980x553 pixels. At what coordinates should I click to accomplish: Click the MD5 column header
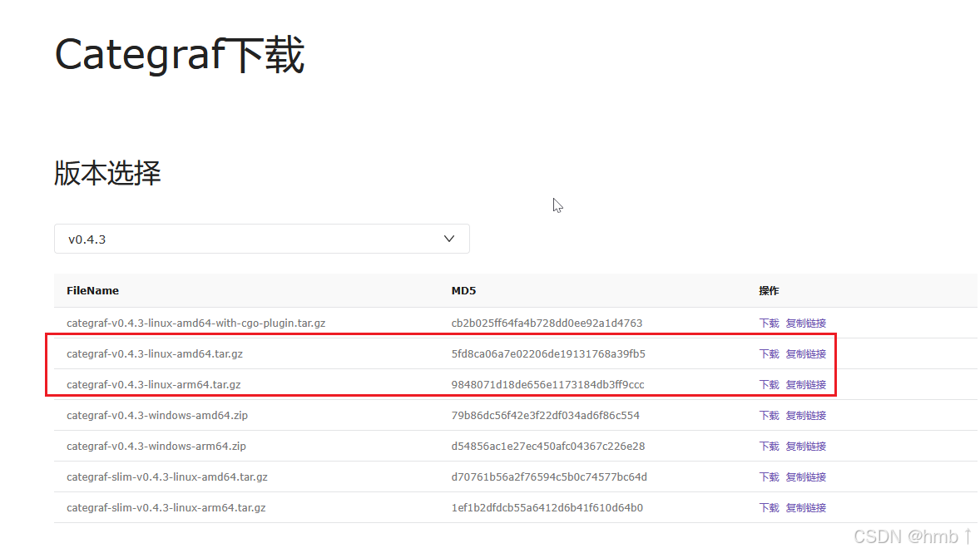pyautogui.click(x=463, y=290)
